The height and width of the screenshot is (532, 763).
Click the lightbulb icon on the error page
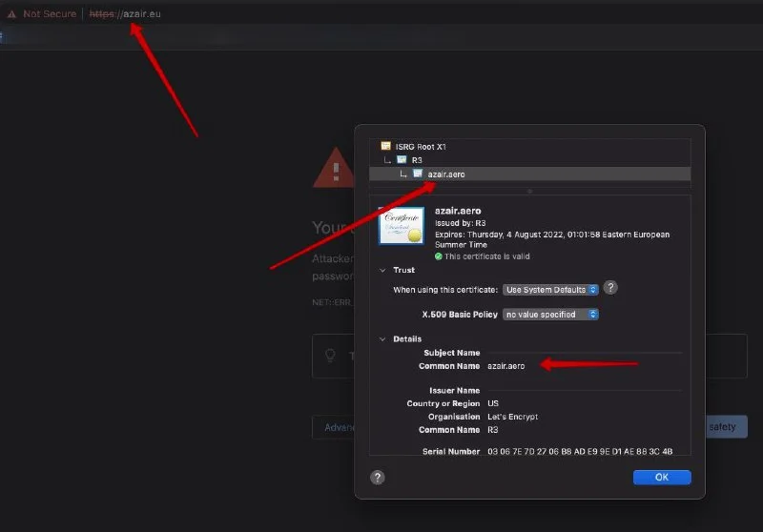331,355
